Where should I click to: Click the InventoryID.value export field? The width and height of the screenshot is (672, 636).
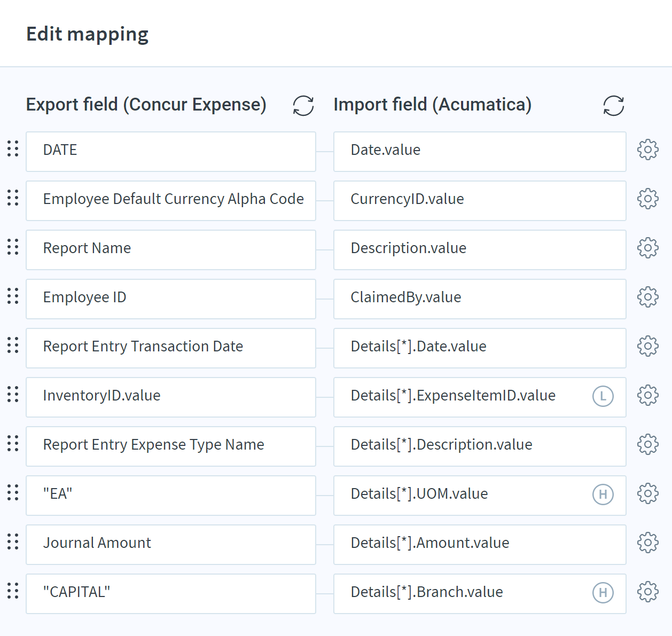click(x=171, y=397)
